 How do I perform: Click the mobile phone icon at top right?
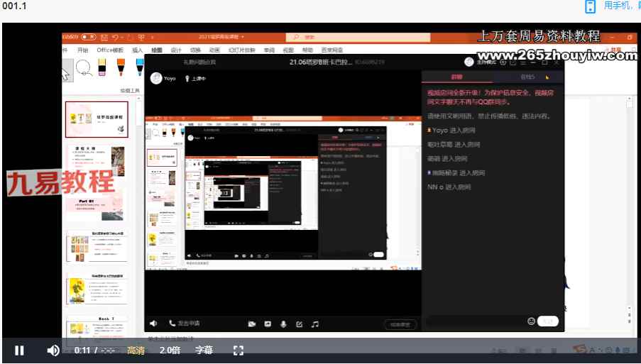click(x=590, y=6)
